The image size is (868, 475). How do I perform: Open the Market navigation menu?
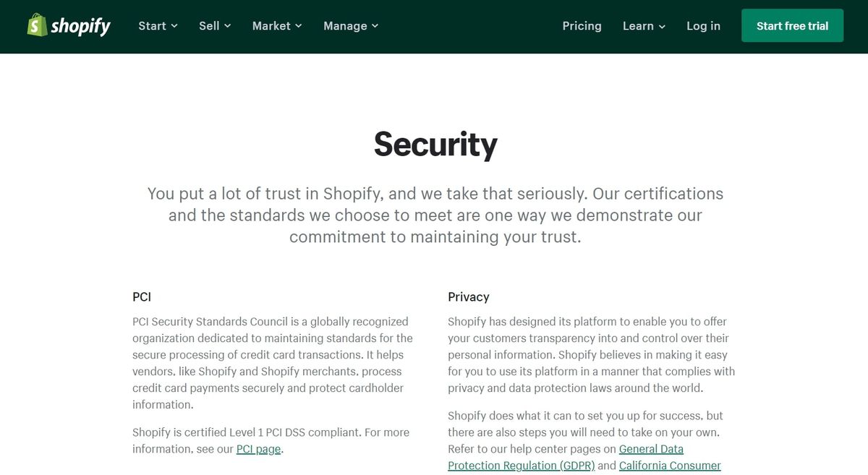(271, 26)
